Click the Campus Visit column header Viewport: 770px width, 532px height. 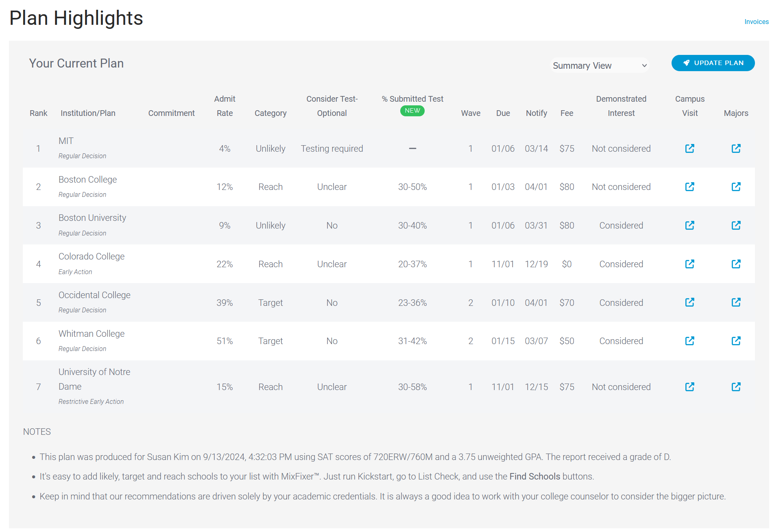tap(689, 106)
